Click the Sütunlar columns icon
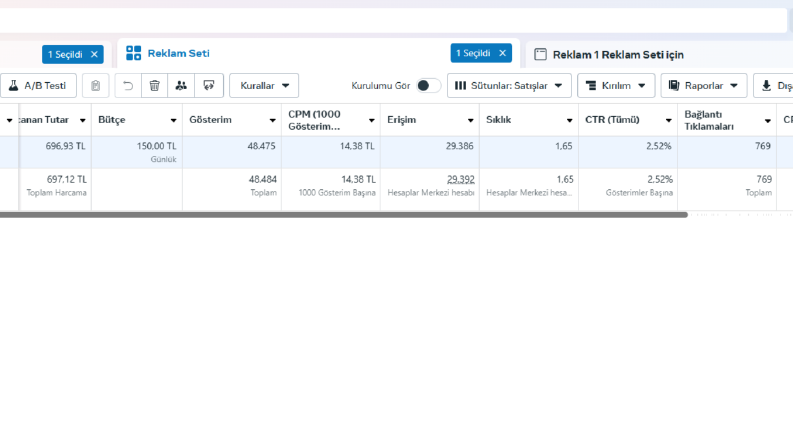The image size is (793, 446). click(460, 85)
